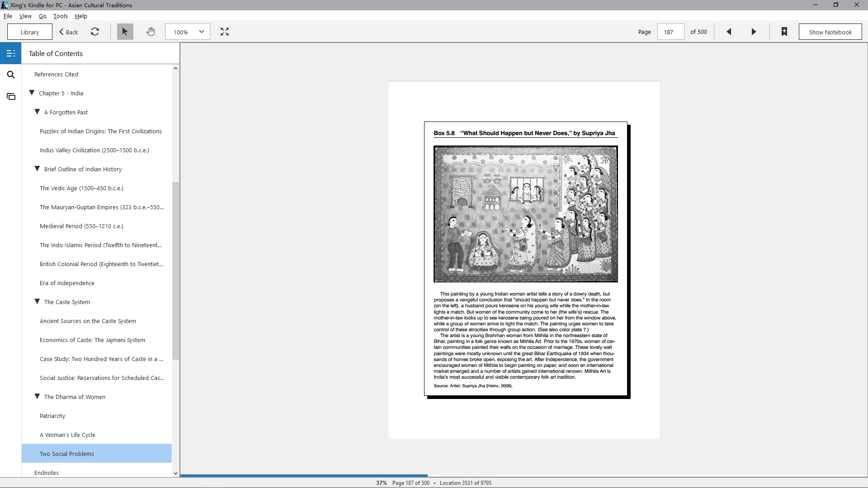Open the zoom level 100% dropdown
This screenshot has width=868, height=488.
[188, 32]
